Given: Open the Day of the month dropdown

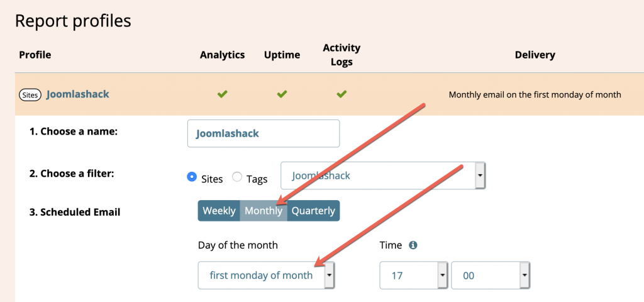Looking at the screenshot, I should (x=266, y=275).
